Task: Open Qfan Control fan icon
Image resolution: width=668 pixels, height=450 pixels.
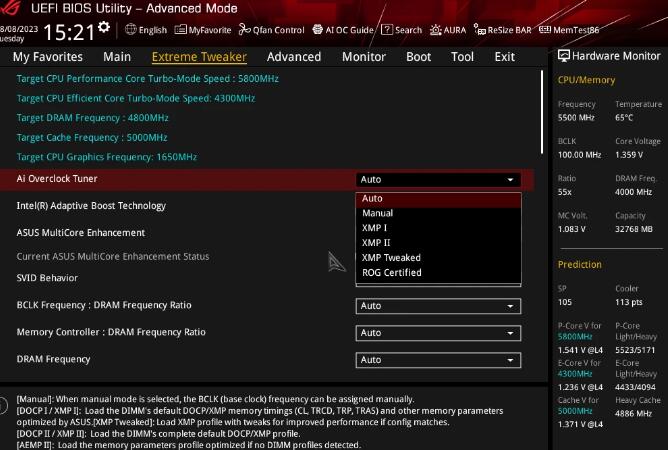Action: pos(244,29)
